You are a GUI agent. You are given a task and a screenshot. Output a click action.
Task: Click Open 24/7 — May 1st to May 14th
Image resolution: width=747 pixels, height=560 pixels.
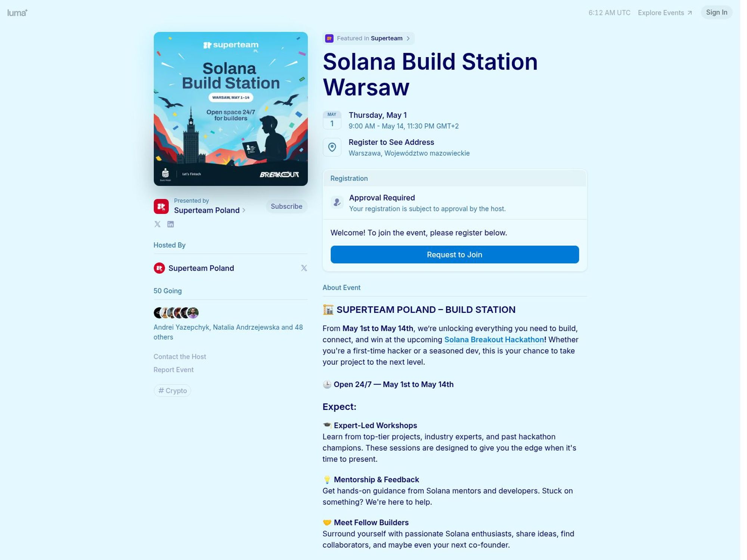tap(393, 385)
